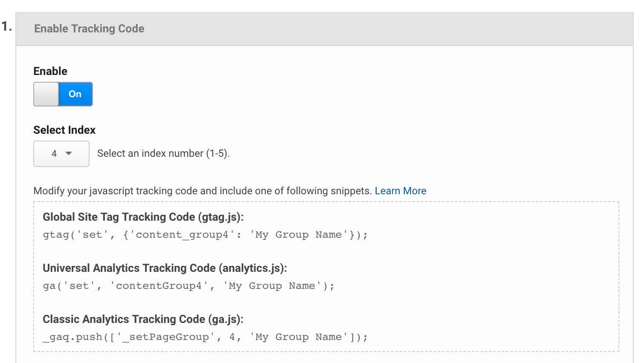The height and width of the screenshot is (363, 644).
Task: Open the Select Index dropdown showing 4
Action: click(61, 154)
